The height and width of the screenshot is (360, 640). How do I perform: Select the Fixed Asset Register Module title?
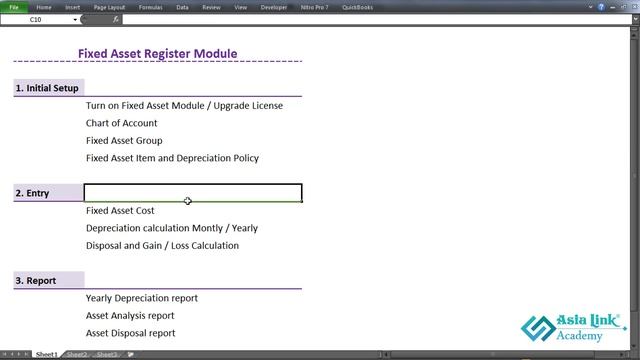click(x=158, y=53)
